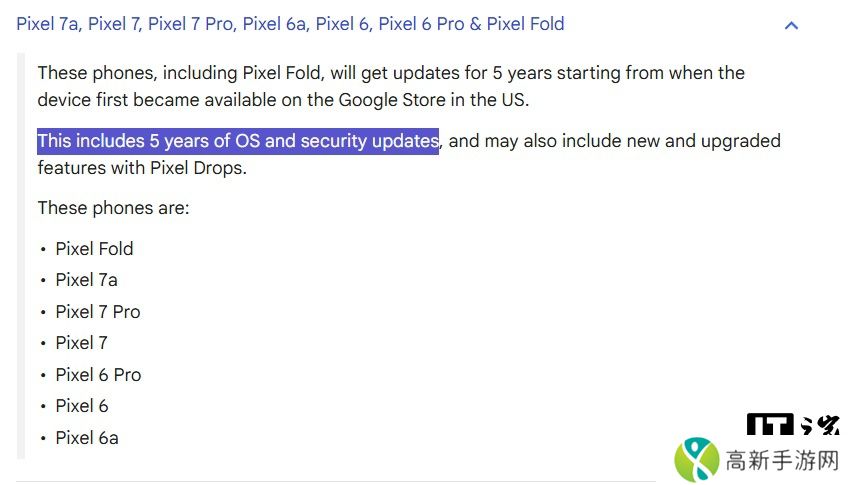The image size is (856, 485).
Task: Select the Pixel 7a list entry
Action: point(86,280)
